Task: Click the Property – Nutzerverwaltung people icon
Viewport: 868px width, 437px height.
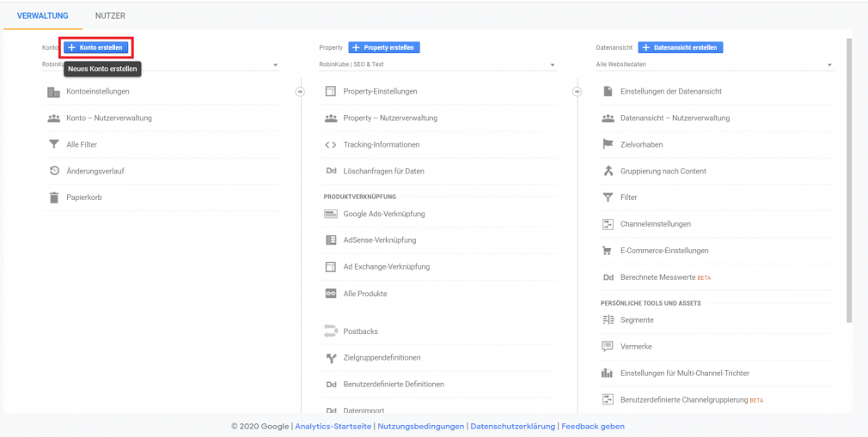Action: click(331, 118)
